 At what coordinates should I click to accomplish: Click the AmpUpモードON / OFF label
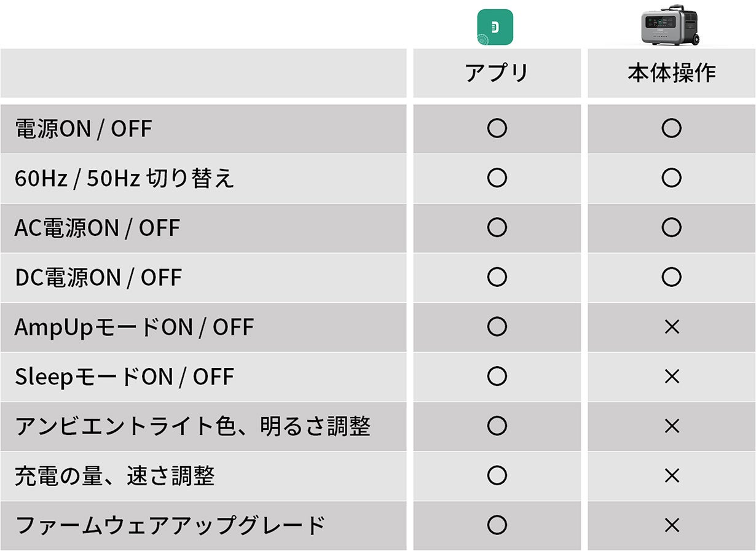134,327
